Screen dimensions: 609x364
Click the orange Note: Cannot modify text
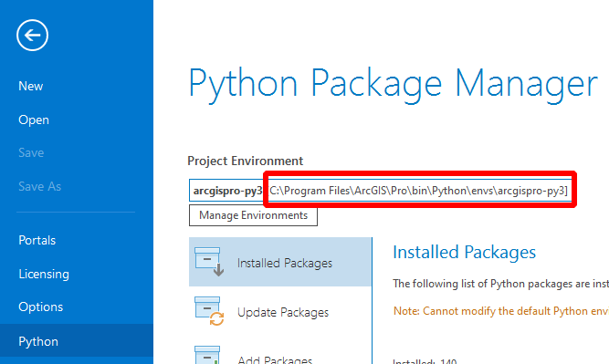coord(501,311)
